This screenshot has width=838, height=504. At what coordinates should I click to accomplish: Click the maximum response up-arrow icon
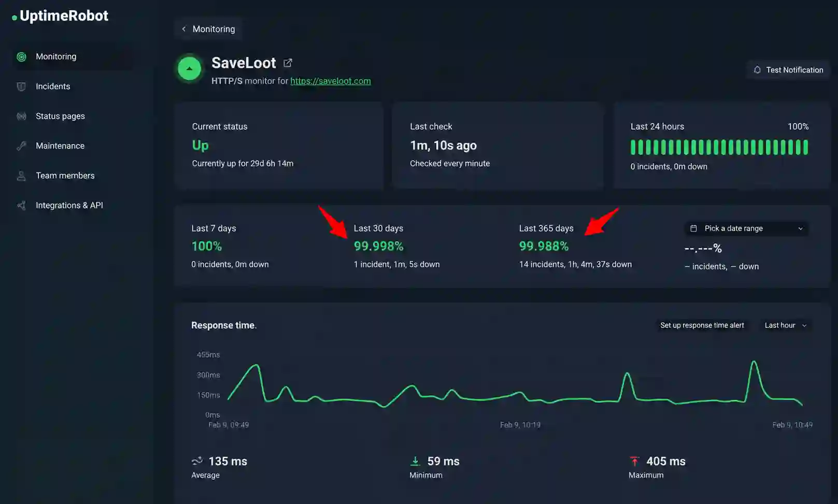point(634,461)
